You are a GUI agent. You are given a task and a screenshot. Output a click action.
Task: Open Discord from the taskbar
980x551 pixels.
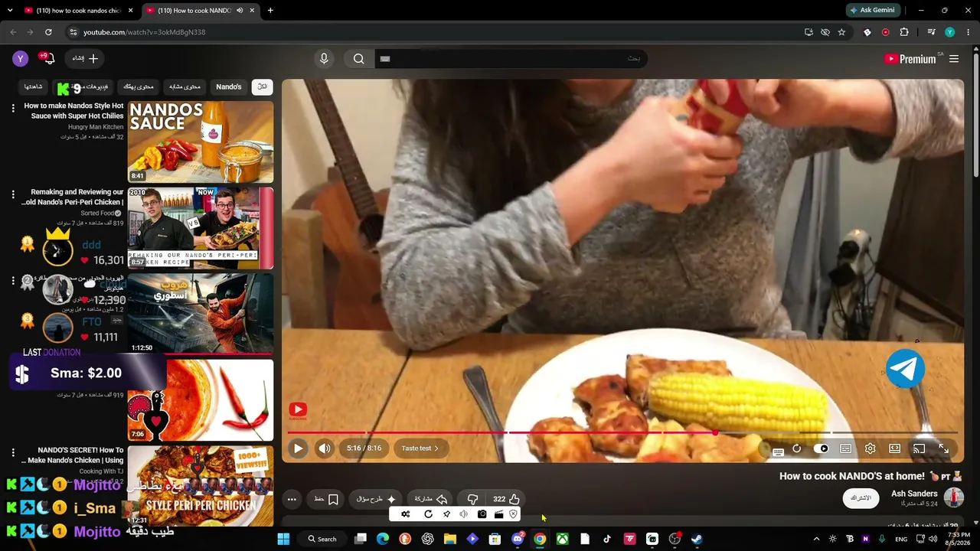pyautogui.click(x=518, y=539)
